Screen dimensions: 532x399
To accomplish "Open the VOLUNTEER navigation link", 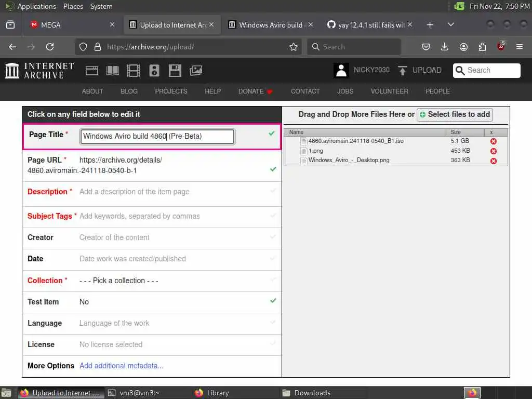I will tap(389, 91).
